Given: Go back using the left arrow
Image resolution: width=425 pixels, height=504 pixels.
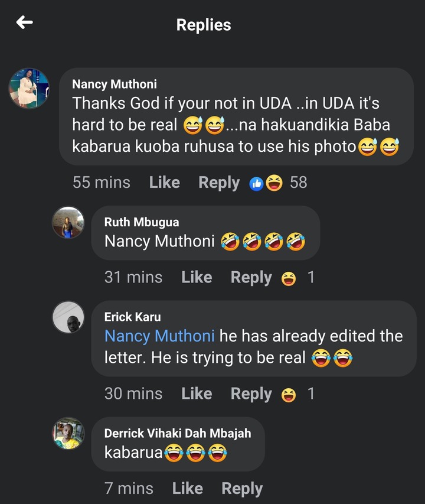Looking at the screenshot, I should point(24,22).
